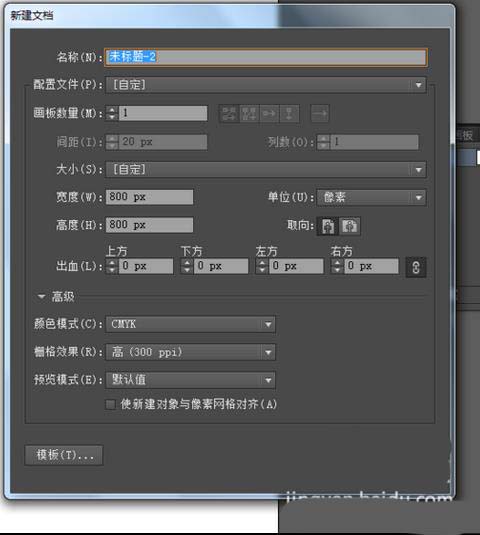This screenshot has width=480, height=535.
Task: Click the left bleed stepper arrows
Action: 262,266
